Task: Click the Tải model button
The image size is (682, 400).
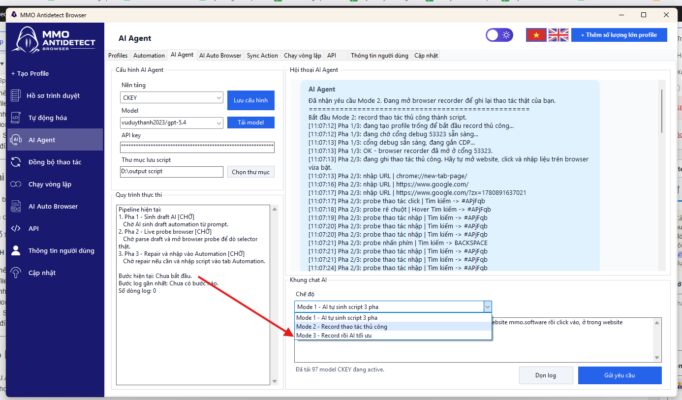Action: point(251,123)
